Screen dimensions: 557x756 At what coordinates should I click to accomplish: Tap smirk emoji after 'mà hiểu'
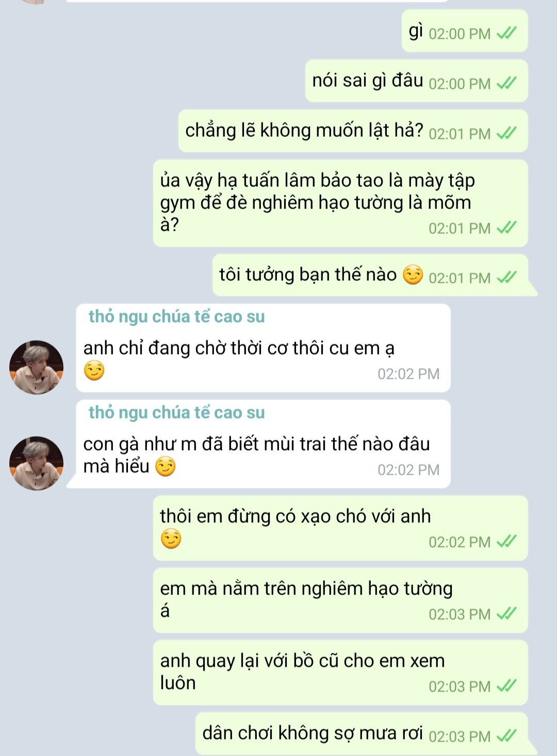166,467
